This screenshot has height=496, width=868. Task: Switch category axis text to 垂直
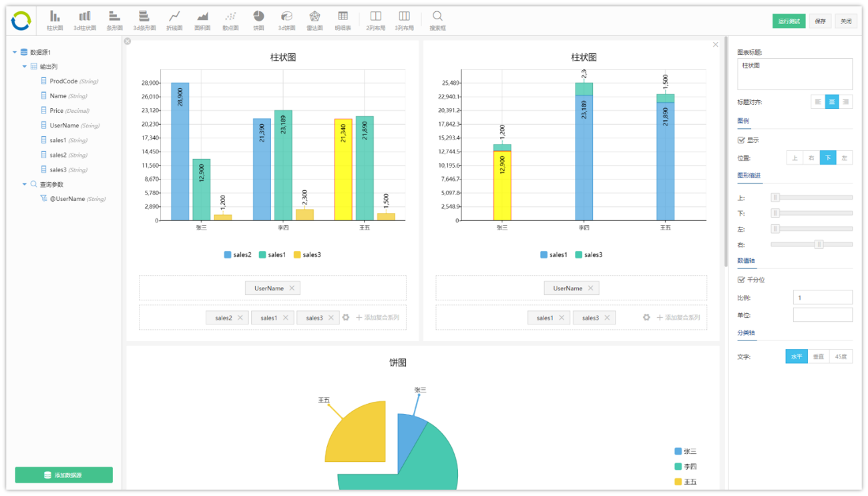[819, 356]
